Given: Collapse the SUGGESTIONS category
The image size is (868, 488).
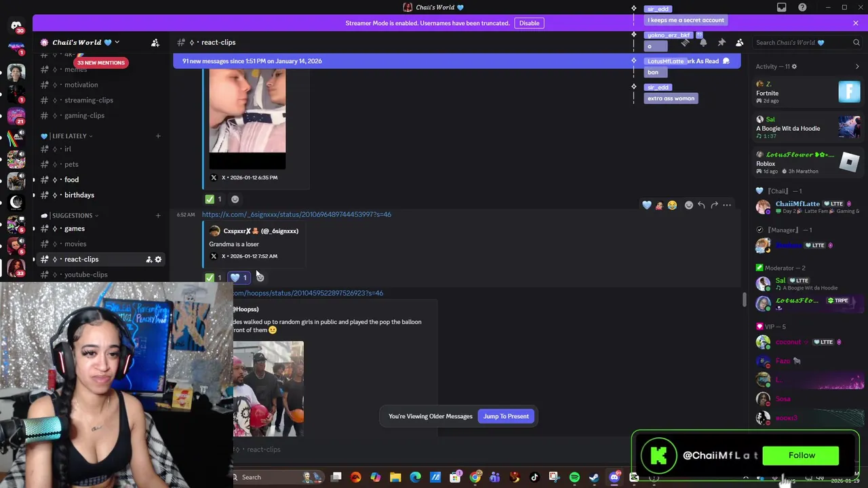Looking at the screenshot, I should pos(71,216).
